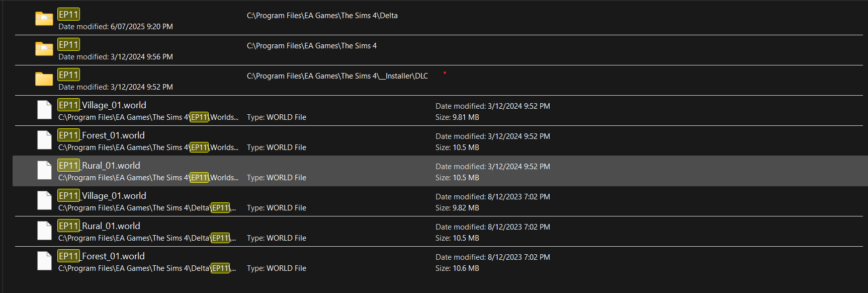Select file icon of EP11_Forest_01.world modified 3/12/2024
This screenshot has height=293, width=868.
point(44,140)
